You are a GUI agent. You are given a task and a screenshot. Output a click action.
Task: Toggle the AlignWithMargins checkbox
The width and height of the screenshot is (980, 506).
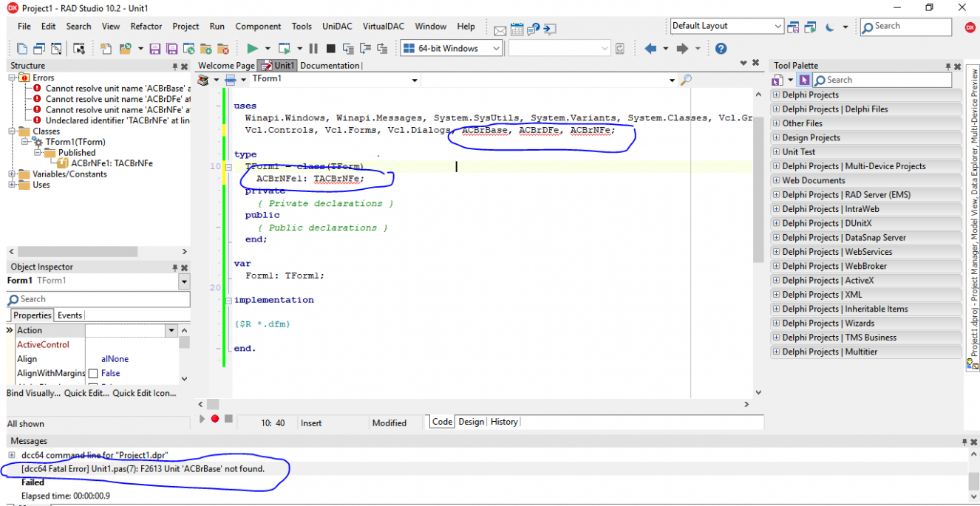pyautogui.click(x=93, y=374)
